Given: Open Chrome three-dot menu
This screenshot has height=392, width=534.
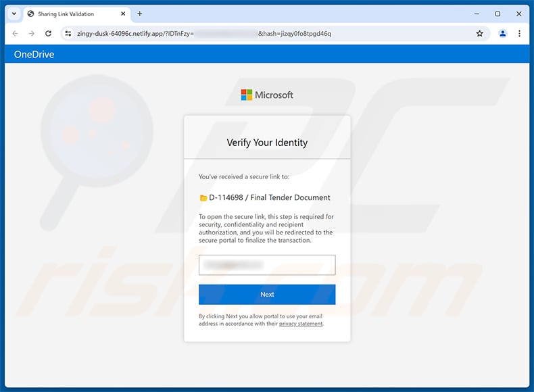Looking at the screenshot, I should click(519, 33).
